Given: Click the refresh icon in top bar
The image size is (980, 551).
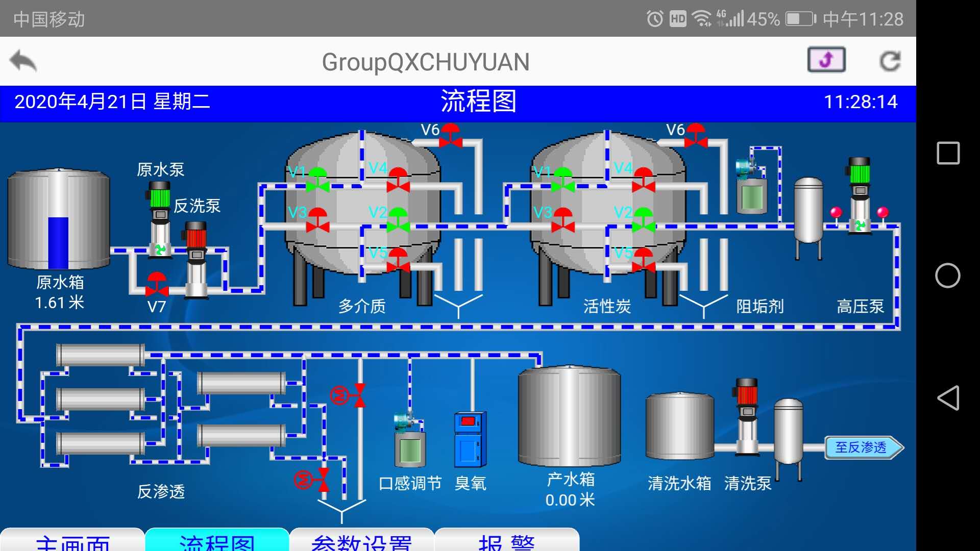Looking at the screenshot, I should 890,61.
